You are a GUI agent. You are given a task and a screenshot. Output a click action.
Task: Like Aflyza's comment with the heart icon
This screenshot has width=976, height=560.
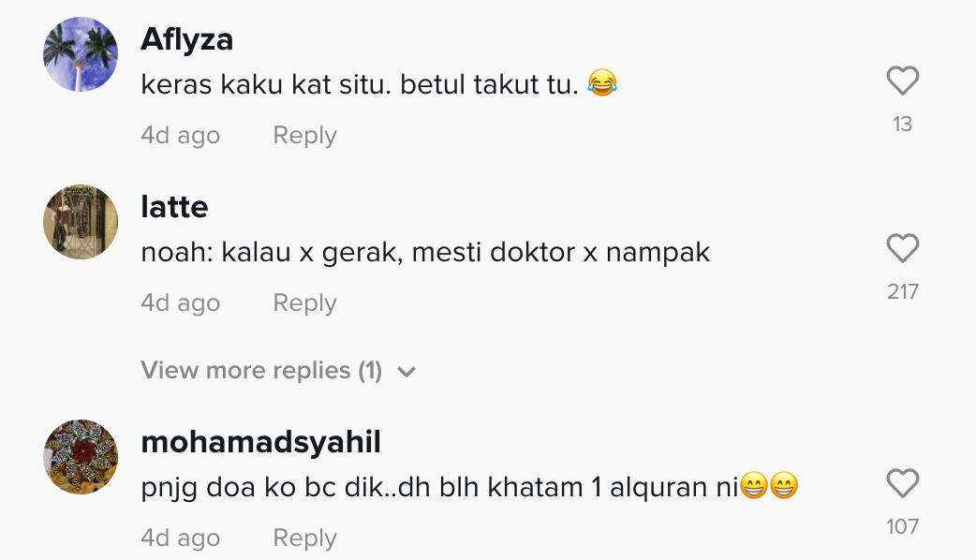click(902, 82)
